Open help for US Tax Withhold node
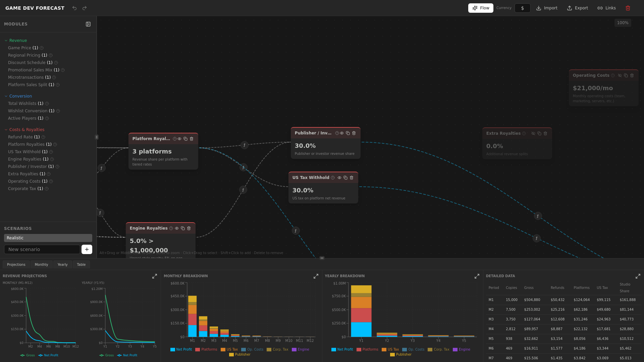 333,178
